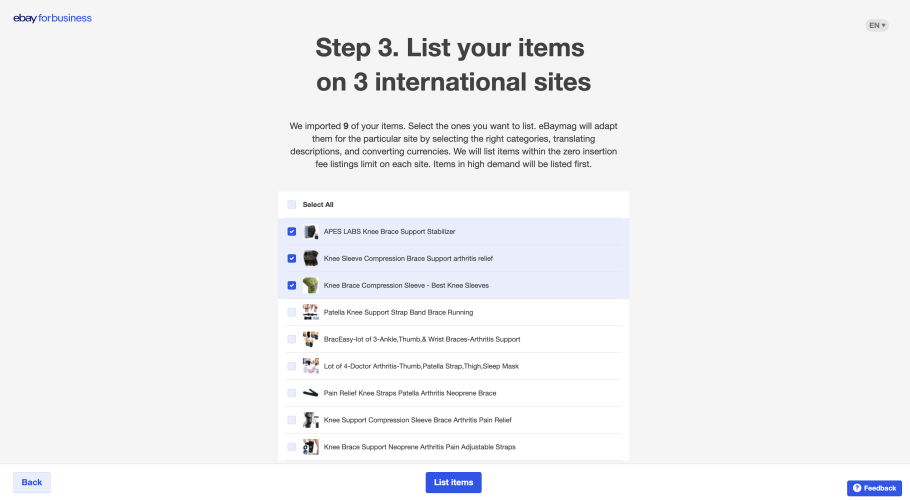The image size is (910, 500).
Task: Check Lot of 4-Doctor Arthritis item
Action: (x=292, y=367)
